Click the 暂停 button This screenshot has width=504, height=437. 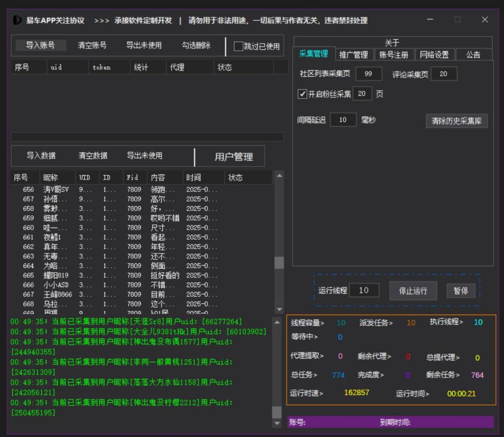coord(461,291)
